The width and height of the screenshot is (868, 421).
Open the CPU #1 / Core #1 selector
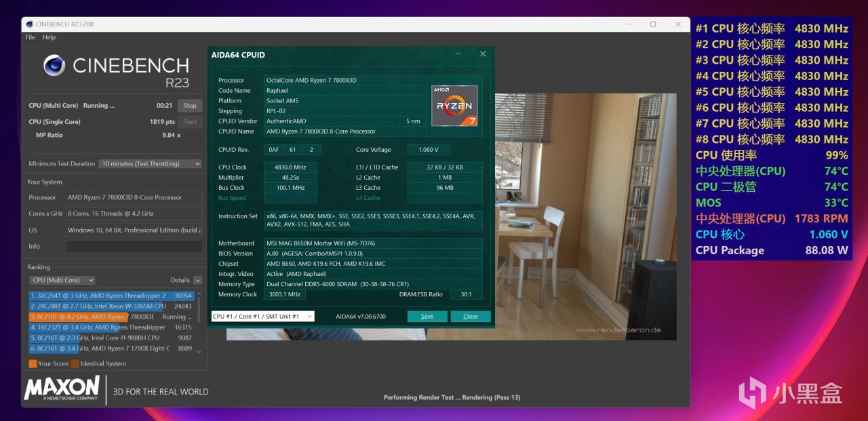coord(262,317)
